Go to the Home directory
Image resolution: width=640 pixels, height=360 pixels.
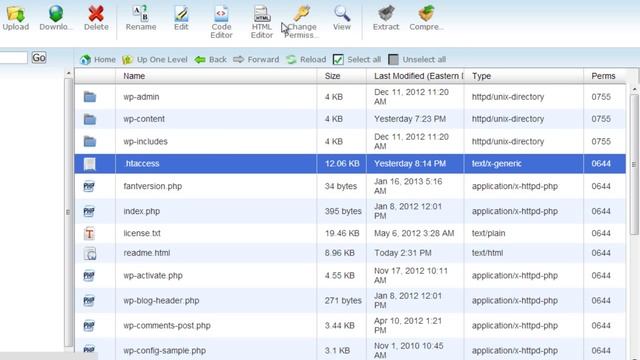(x=98, y=60)
